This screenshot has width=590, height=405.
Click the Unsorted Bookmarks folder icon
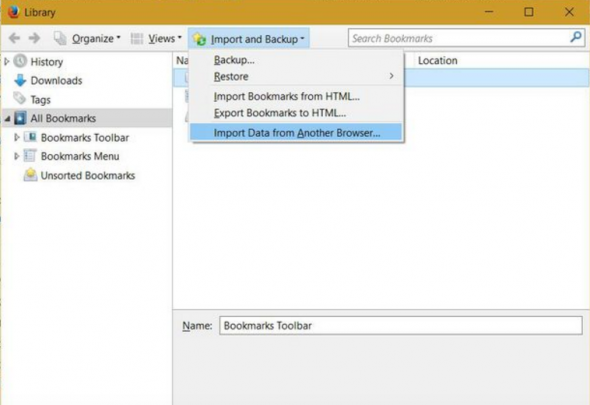(x=30, y=175)
